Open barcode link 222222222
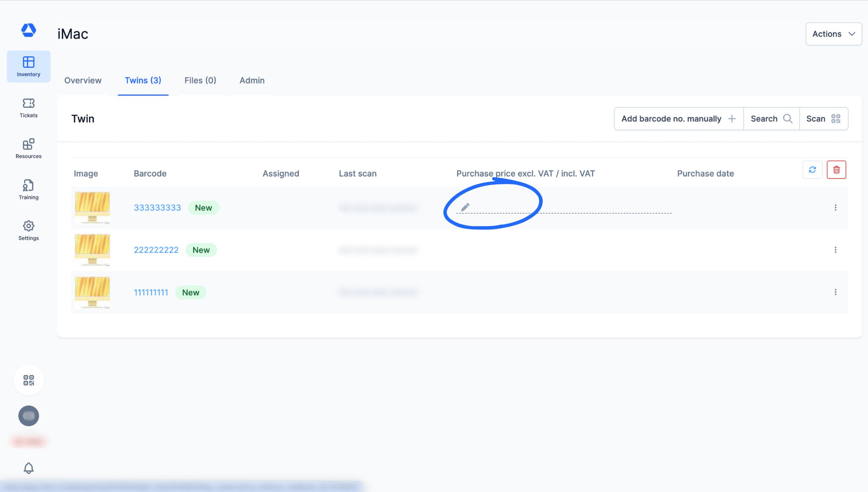This screenshot has height=492, width=868. tap(156, 250)
